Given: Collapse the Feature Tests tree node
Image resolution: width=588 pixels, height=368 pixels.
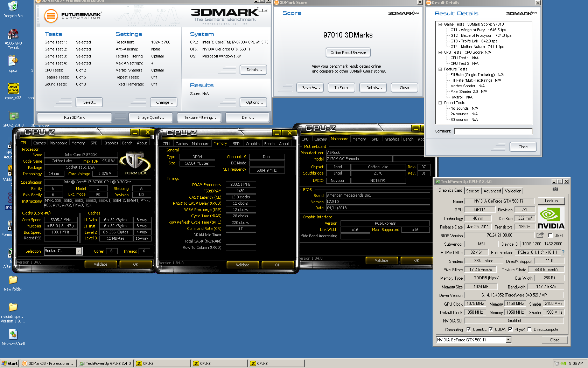Looking at the screenshot, I should tap(440, 69).
